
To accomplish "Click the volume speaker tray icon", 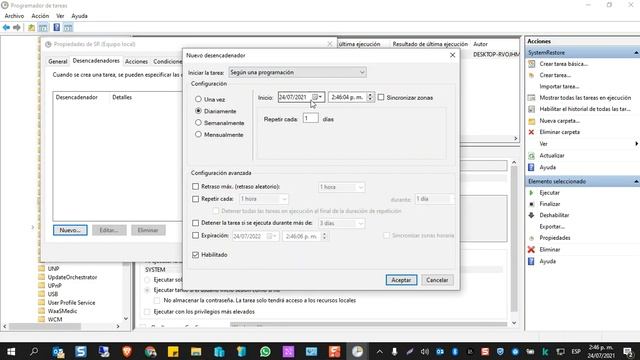I will point(424,351).
